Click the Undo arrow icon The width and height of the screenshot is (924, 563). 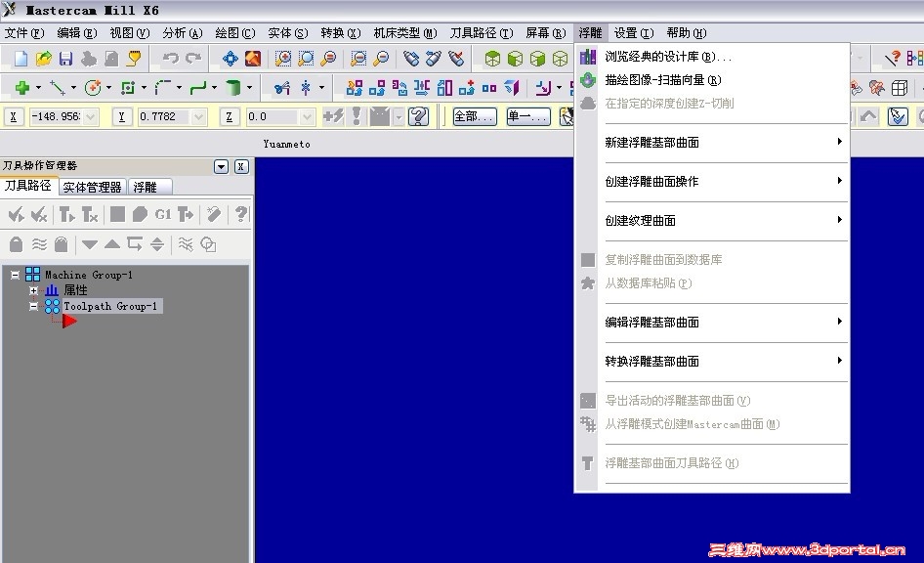pos(171,58)
